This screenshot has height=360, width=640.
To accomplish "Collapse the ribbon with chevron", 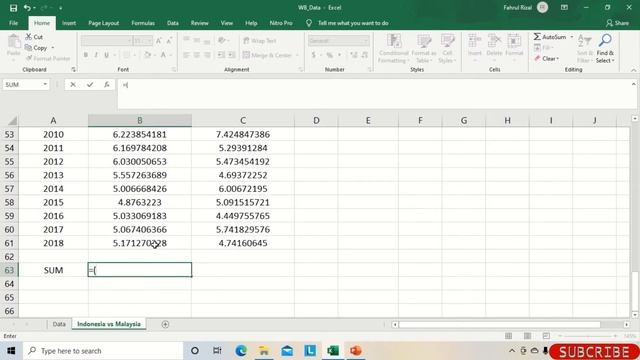I will pos(633,70).
